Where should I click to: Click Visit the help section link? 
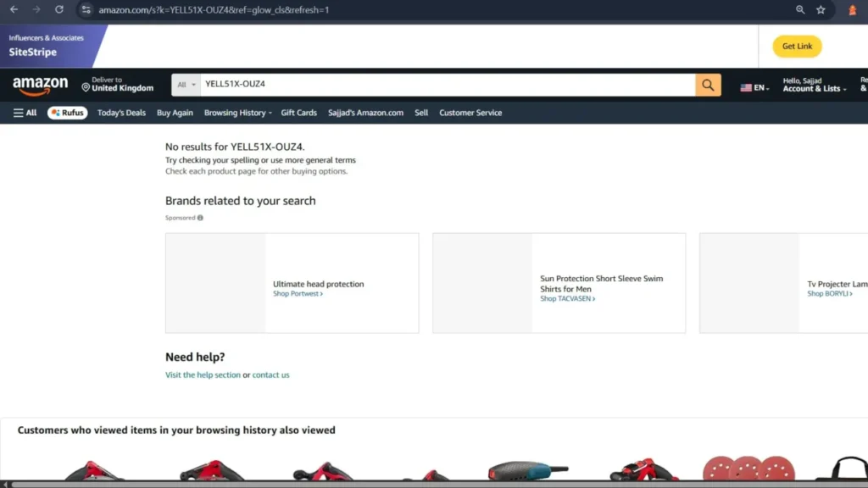point(203,375)
